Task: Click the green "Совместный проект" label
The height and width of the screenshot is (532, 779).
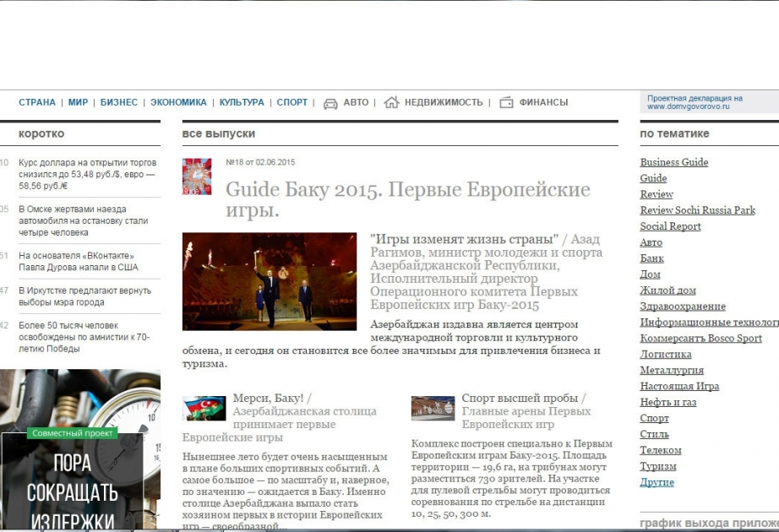Action: (72, 433)
